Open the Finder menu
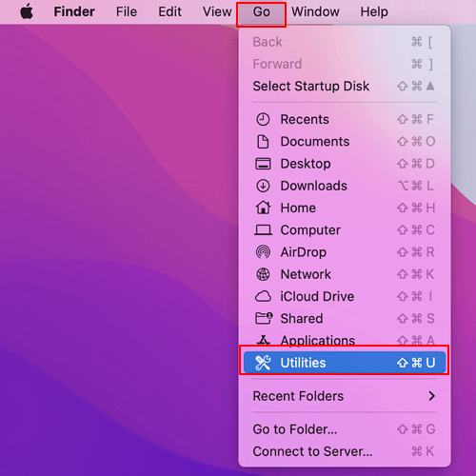 (74, 12)
